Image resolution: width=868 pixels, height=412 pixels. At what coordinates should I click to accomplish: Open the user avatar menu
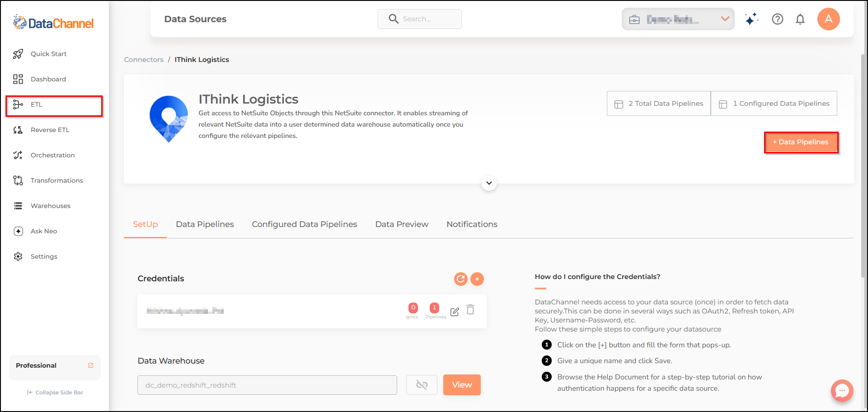(x=828, y=19)
